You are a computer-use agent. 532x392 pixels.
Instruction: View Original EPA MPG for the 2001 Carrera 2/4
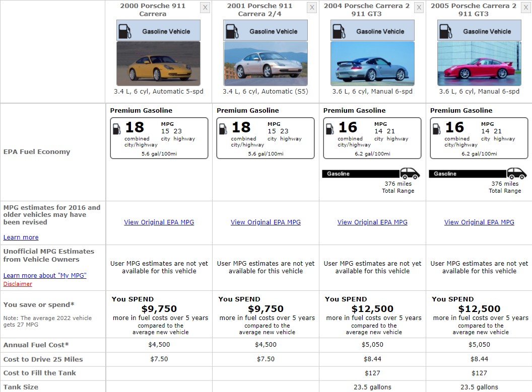coord(265,222)
